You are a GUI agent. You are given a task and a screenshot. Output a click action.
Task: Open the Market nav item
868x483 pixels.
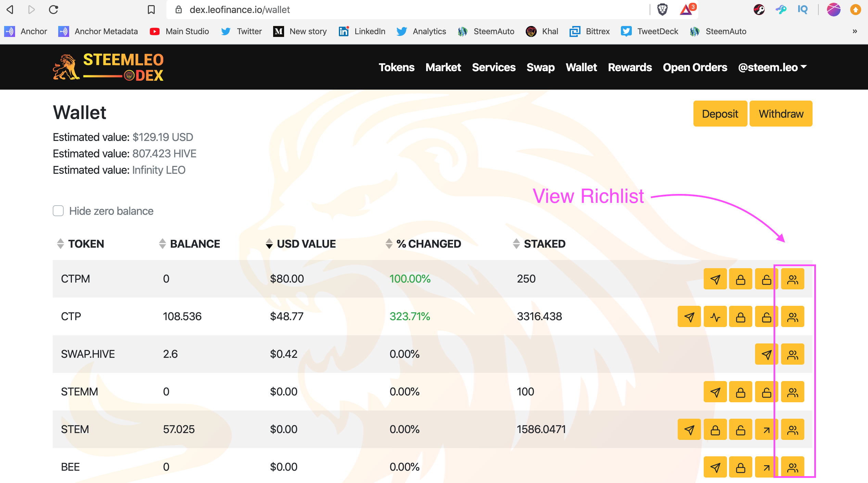point(443,67)
